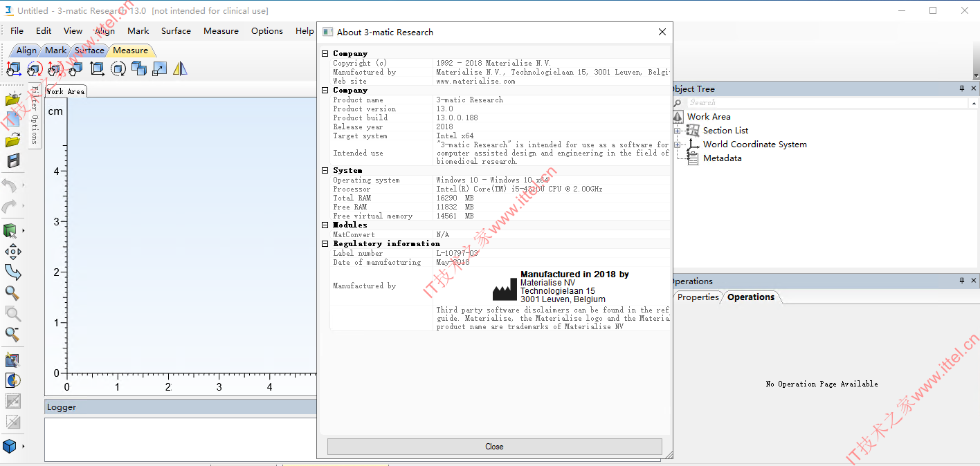The image size is (980, 466).
Task: Collapse the Company section above Product name
Action: (x=325, y=90)
